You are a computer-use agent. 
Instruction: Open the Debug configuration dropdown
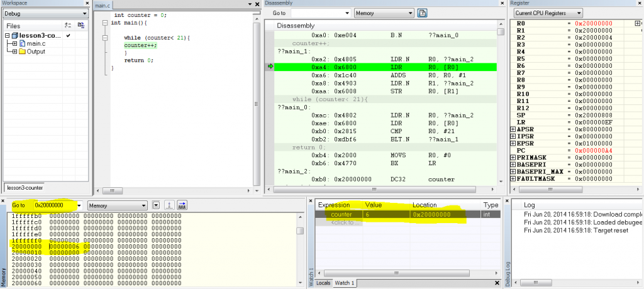click(x=85, y=14)
